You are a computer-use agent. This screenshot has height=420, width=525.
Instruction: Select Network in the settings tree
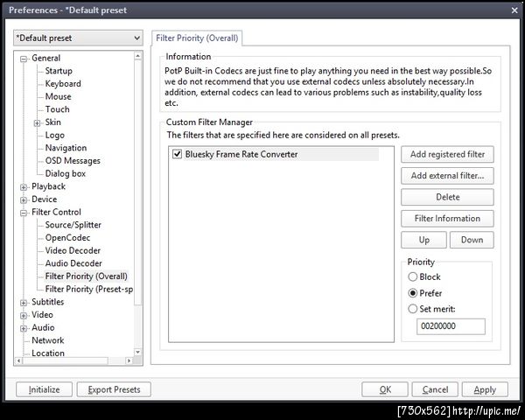tap(48, 340)
